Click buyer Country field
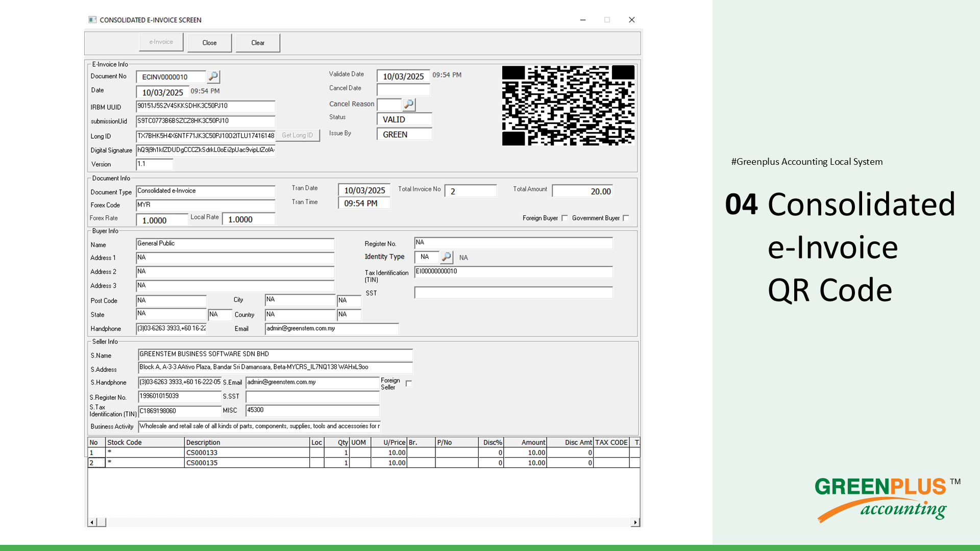This screenshot has height=551, width=980. [x=300, y=315]
